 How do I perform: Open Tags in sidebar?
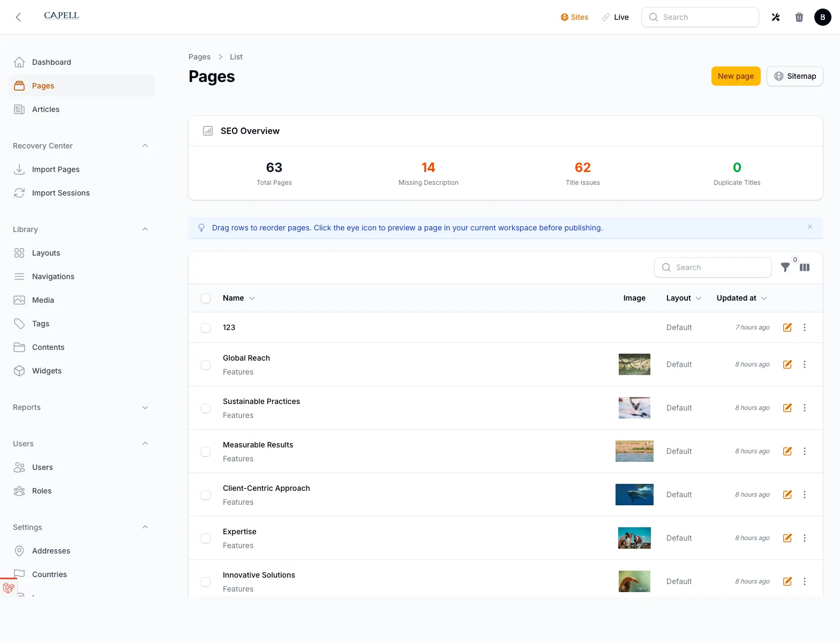point(81,324)
